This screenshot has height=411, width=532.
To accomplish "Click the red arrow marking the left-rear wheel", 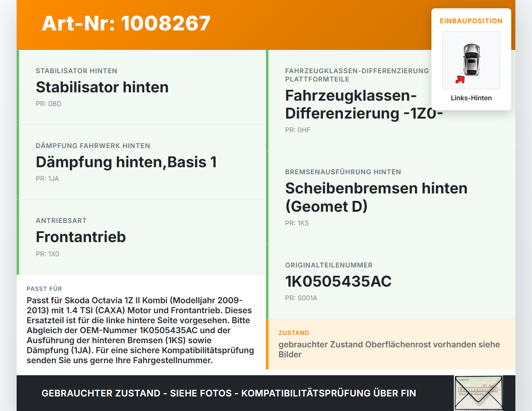I will point(460,80).
